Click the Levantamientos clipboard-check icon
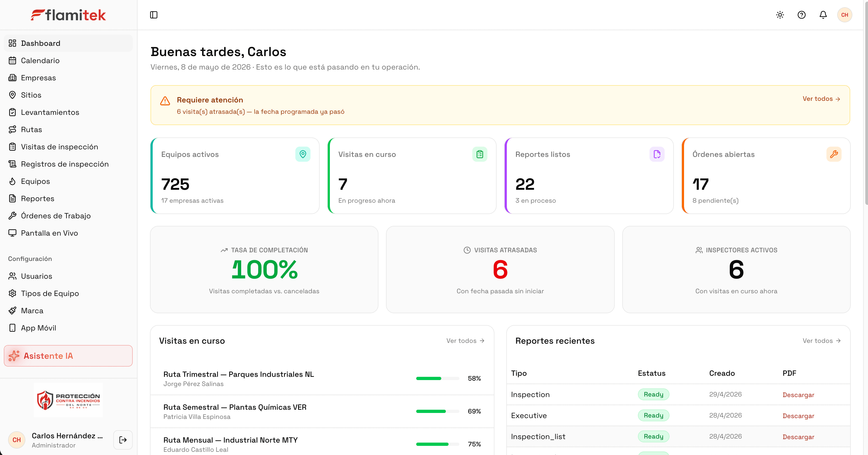 click(12, 112)
